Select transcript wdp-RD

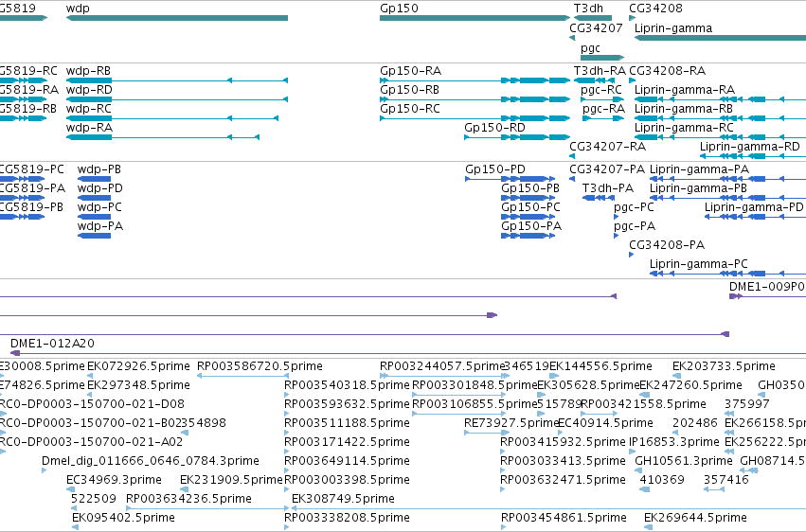(x=177, y=99)
